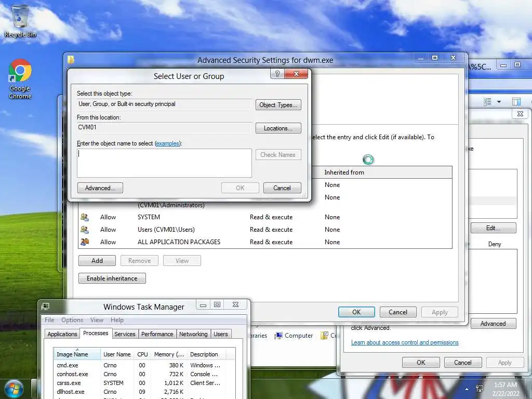The width and height of the screenshot is (532, 399).
Task: Click Cancel in Advanced Security Settings
Action: click(398, 312)
